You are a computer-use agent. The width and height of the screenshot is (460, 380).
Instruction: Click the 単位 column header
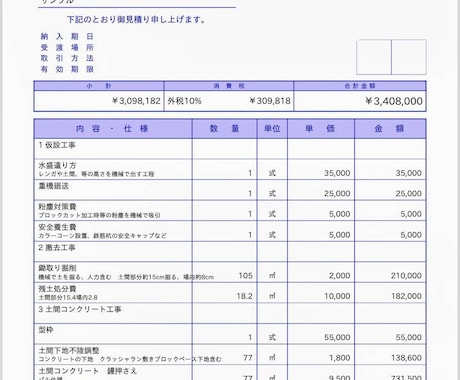(272, 128)
